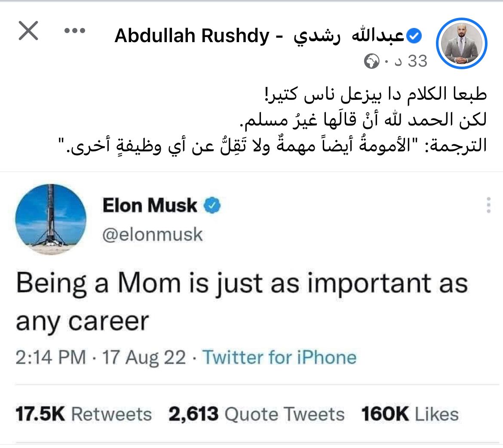Tap the Elon Musk display name
The image size is (503, 448).
pyautogui.click(x=150, y=206)
